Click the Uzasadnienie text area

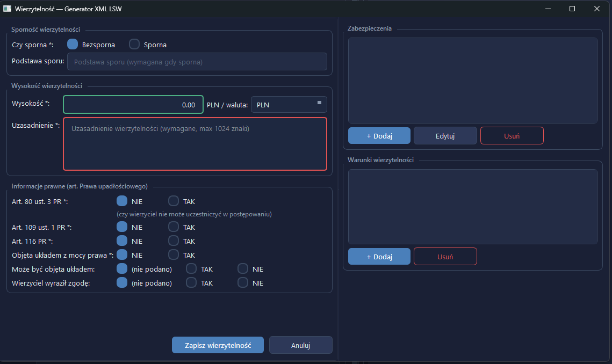(195, 144)
